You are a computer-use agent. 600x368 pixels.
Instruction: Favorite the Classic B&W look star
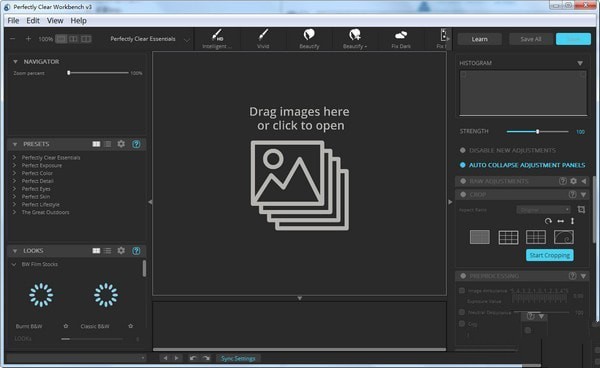click(130, 326)
